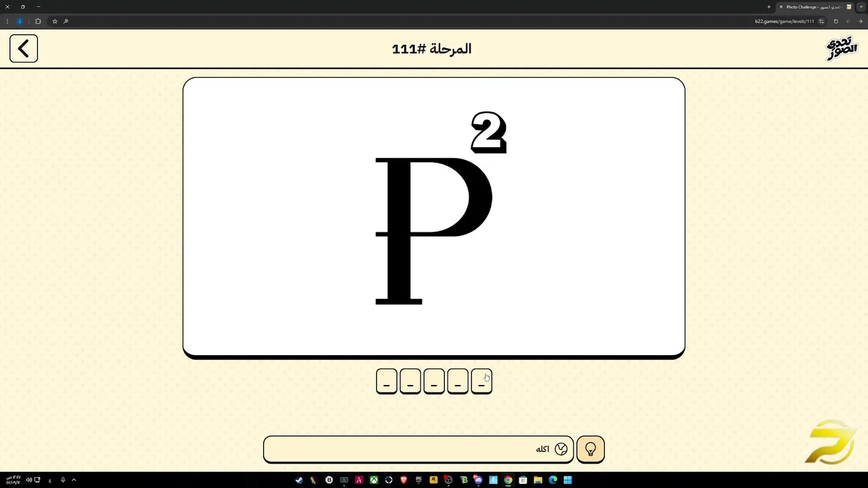Open the red A app in taskbar

359,480
